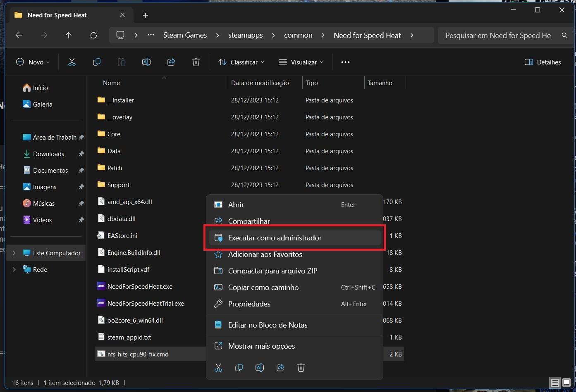Select Abrir in the context menu
Screen dimensions: 576x392
(295, 204)
